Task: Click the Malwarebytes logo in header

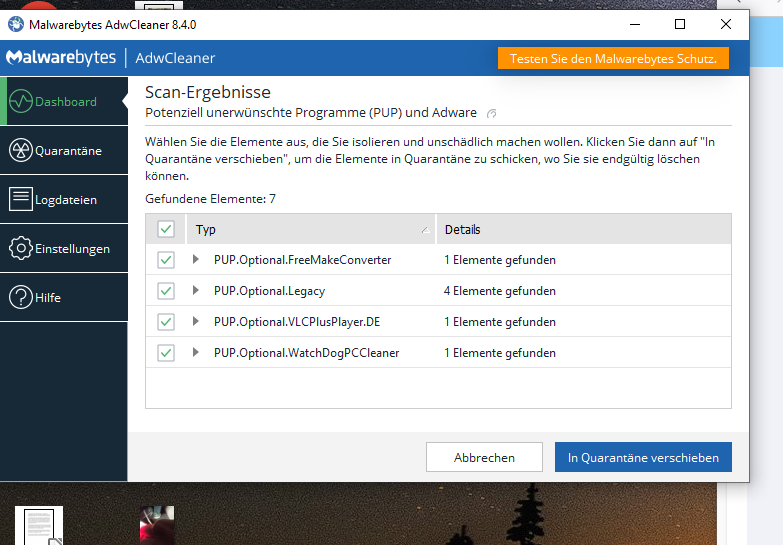Action: click(x=61, y=57)
